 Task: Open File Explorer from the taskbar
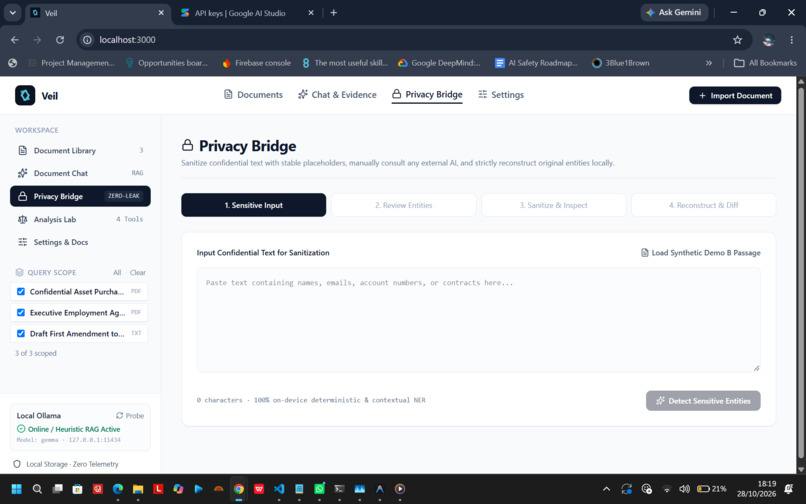coord(138,489)
